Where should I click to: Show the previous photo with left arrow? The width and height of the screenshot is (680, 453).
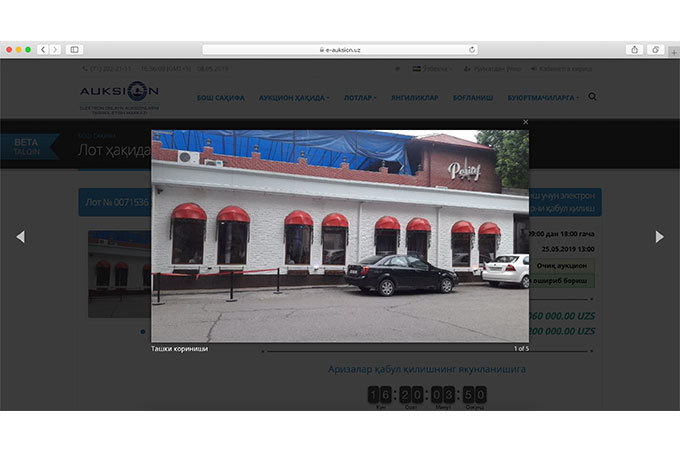pyautogui.click(x=20, y=237)
